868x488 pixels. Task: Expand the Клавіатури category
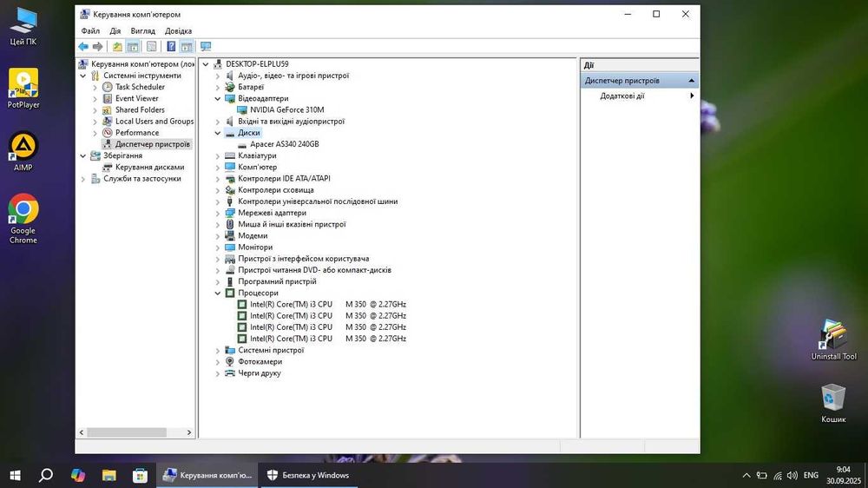pos(218,155)
